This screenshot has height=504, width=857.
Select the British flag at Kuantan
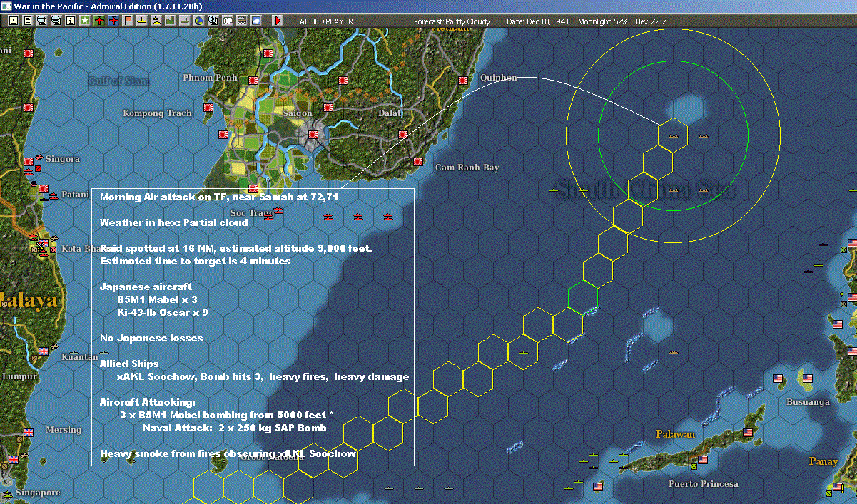click(x=44, y=351)
